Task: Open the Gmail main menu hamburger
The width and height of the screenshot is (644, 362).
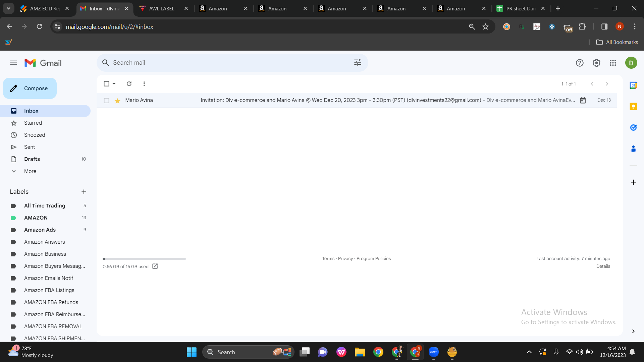Action: 13,63
